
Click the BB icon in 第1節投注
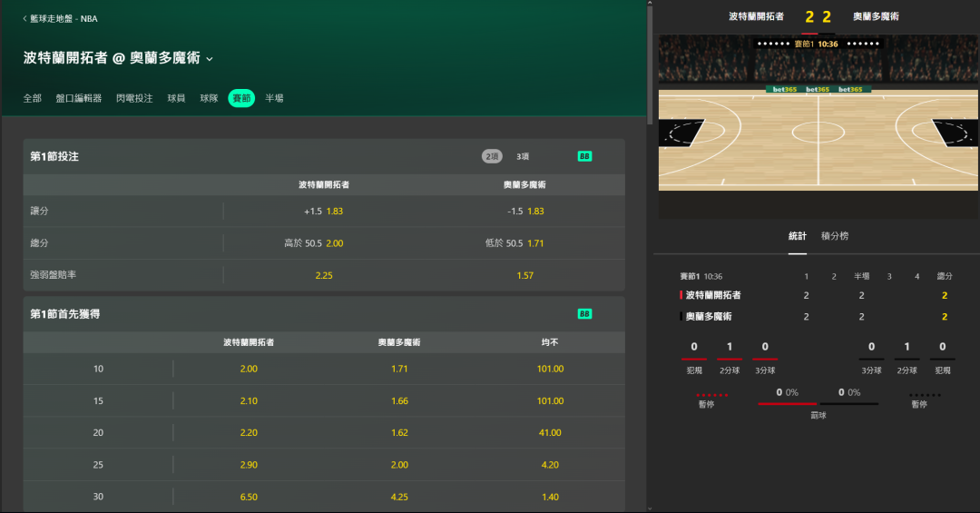(x=584, y=156)
